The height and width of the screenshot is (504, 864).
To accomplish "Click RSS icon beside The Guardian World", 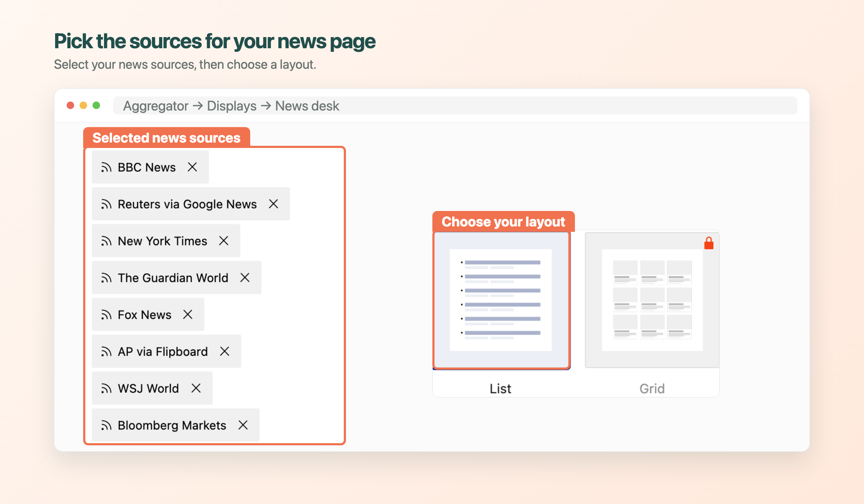I will coord(106,278).
